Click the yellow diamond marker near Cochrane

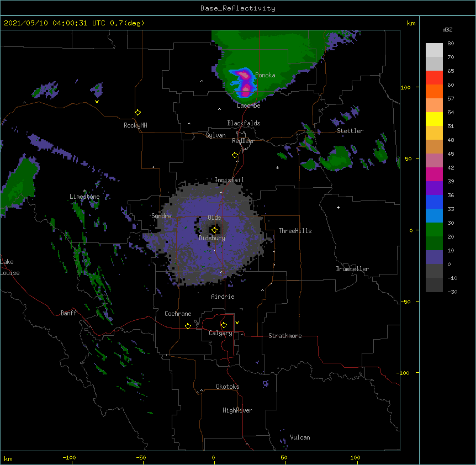pos(188,326)
